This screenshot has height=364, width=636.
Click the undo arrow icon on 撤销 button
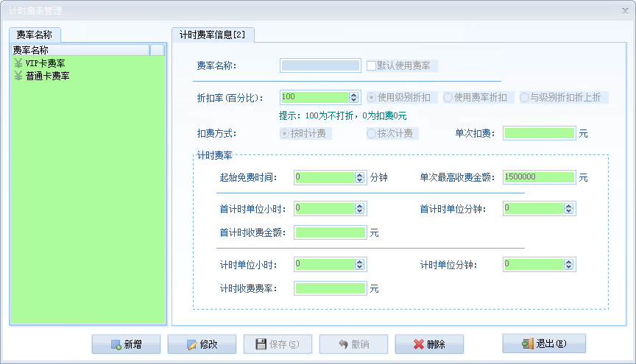pos(343,344)
